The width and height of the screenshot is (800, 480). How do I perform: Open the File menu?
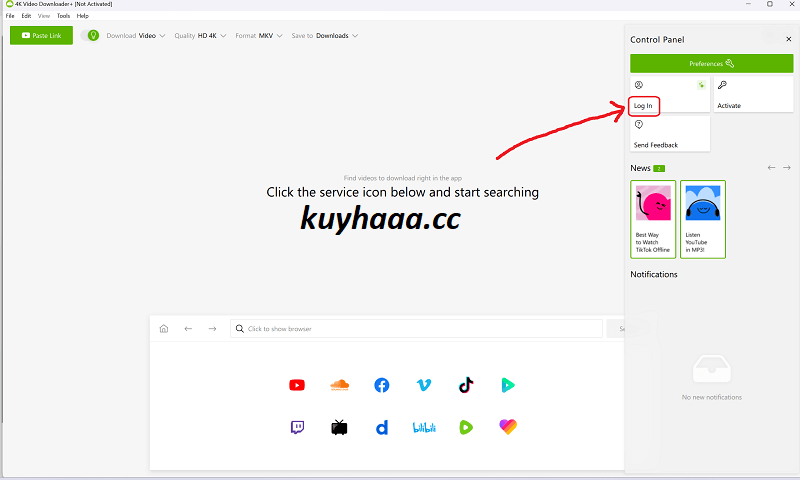pyautogui.click(x=10, y=16)
